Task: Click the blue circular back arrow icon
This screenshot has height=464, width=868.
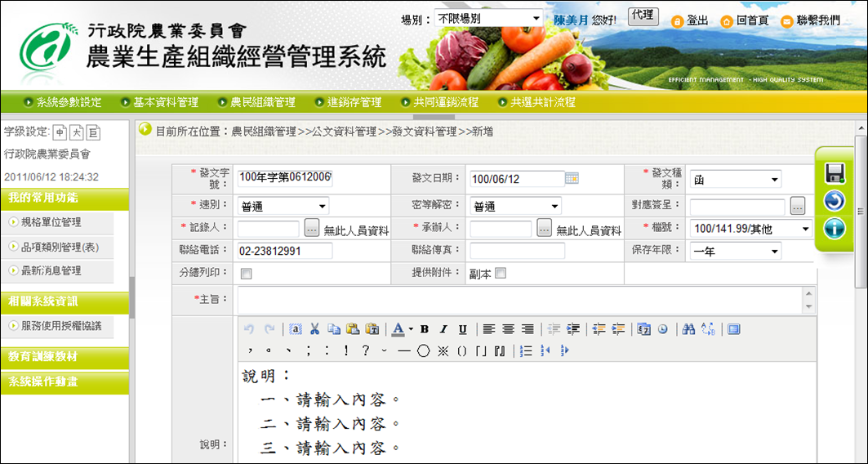Action: [x=835, y=200]
